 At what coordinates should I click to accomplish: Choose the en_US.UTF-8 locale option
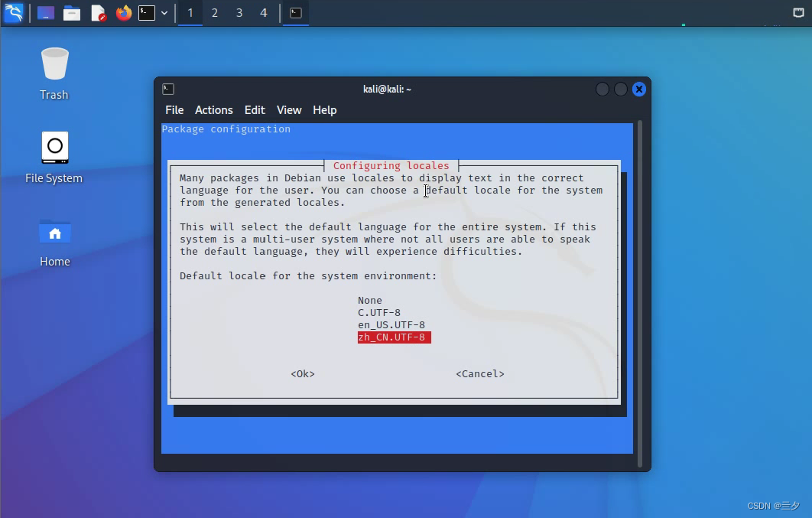391,325
